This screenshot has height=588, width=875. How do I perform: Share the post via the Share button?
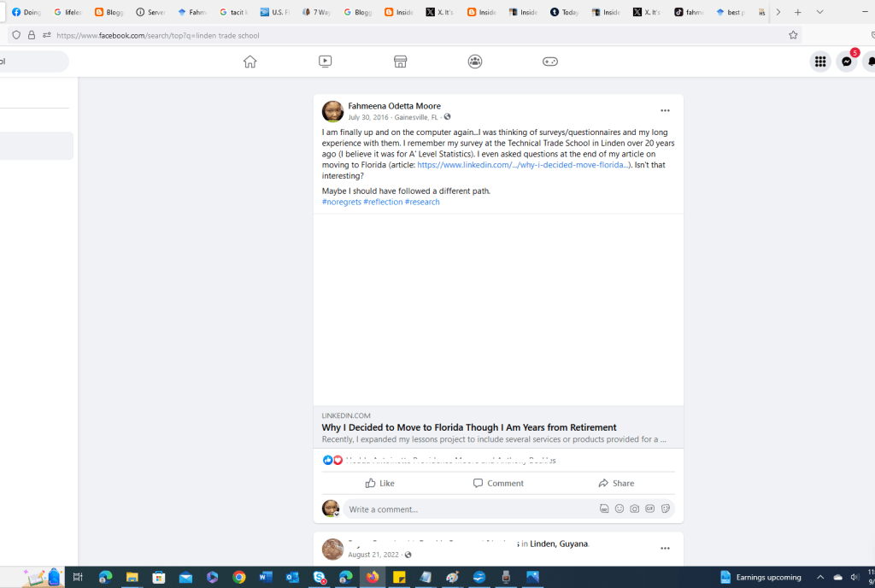(616, 483)
